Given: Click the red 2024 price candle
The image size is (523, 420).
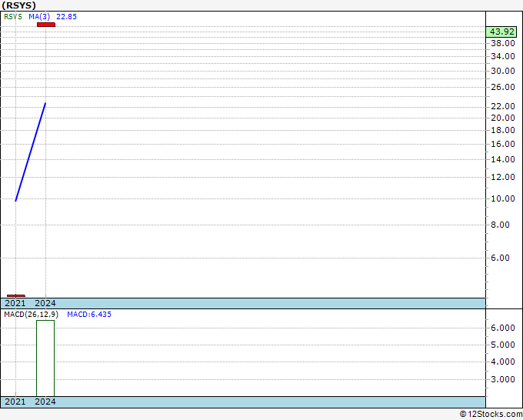Looking at the screenshot, I should (46, 25).
